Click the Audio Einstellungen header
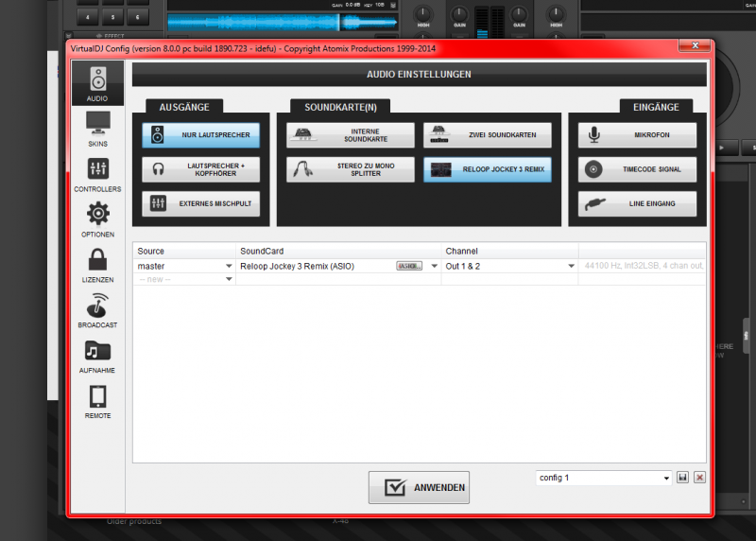The image size is (756, 541). (419, 75)
